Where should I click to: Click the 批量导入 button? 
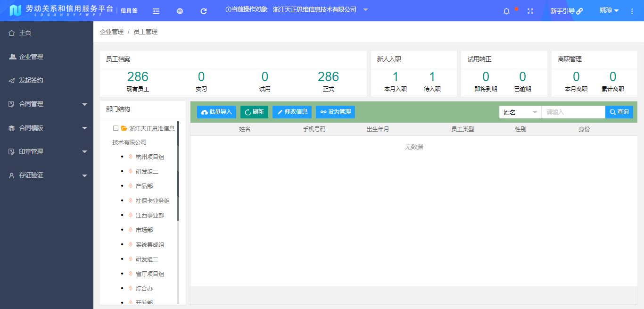tap(217, 112)
